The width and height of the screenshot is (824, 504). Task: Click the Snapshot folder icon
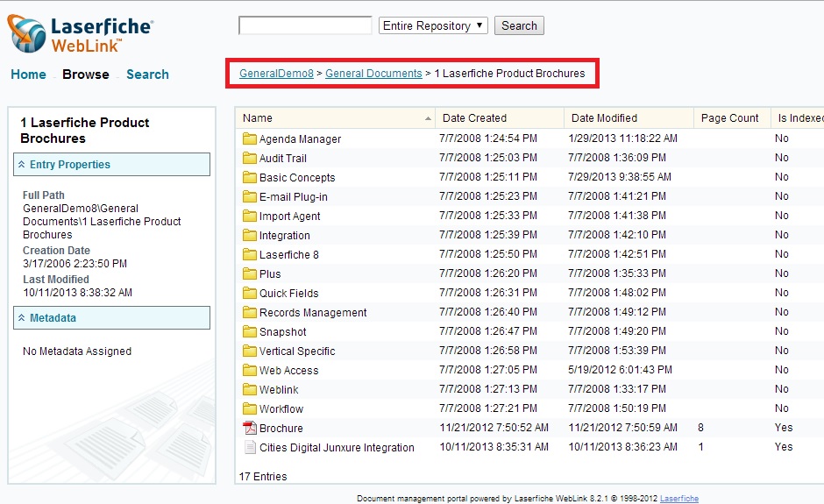(250, 331)
